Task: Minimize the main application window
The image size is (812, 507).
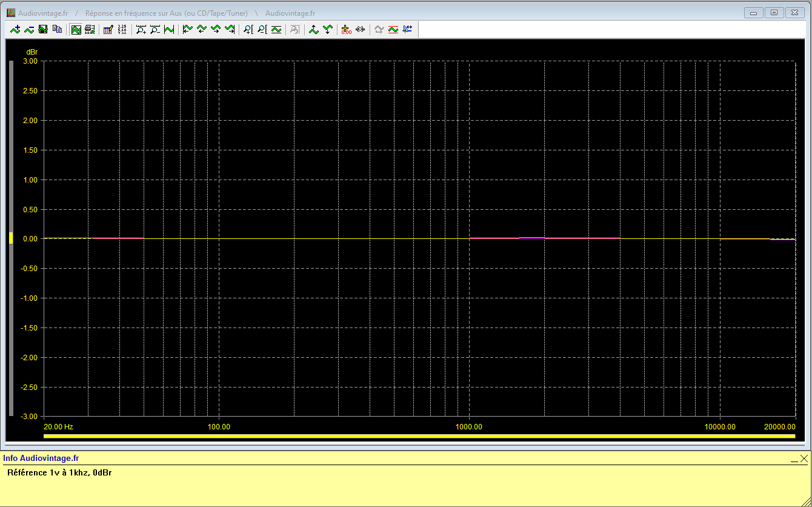Action: click(x=754, y=12)
